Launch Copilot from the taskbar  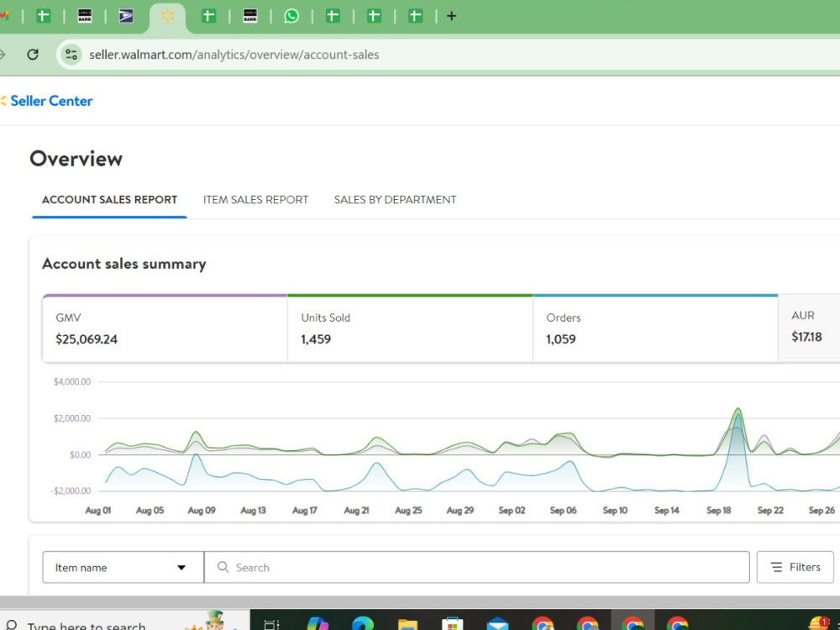point(318,624)
